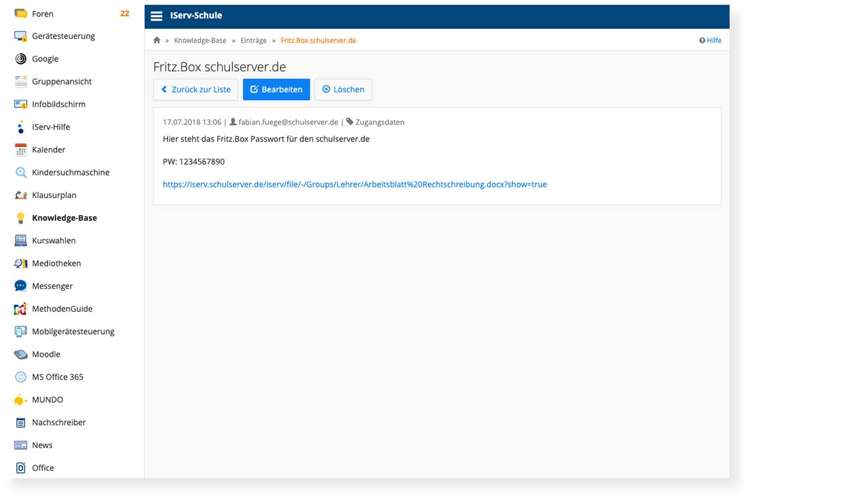The width and height of the screenshot is (843, 504).
Task: Open Knowledge-Base breadcrumb
Action: 200,40
